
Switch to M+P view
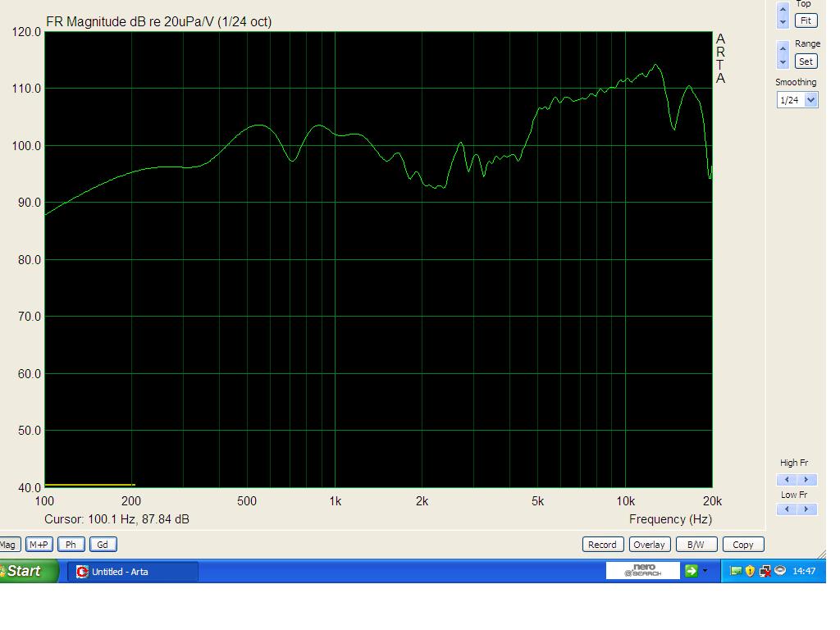[39, 545]
